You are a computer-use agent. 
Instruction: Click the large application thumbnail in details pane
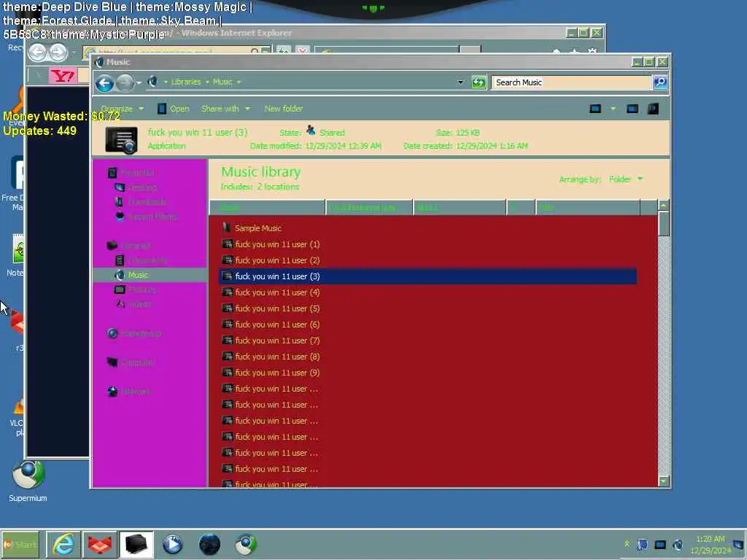tap(122, 140)
